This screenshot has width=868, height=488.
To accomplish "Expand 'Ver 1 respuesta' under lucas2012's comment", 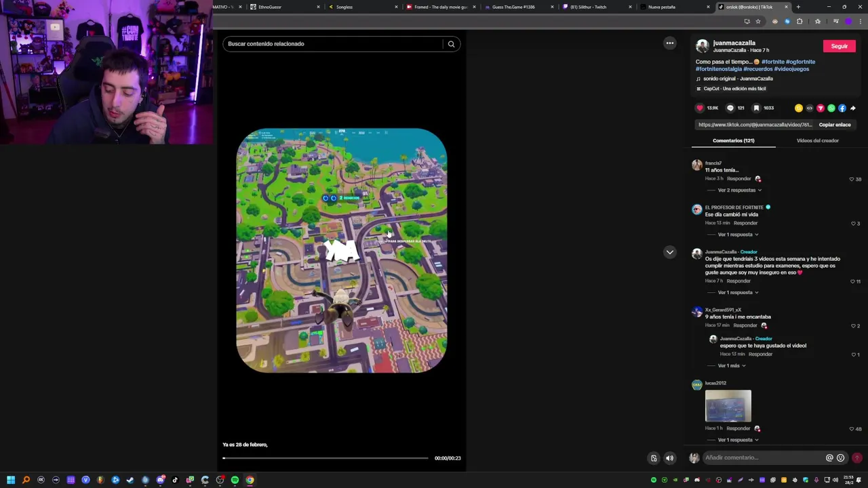I will [x=738, y=440].
